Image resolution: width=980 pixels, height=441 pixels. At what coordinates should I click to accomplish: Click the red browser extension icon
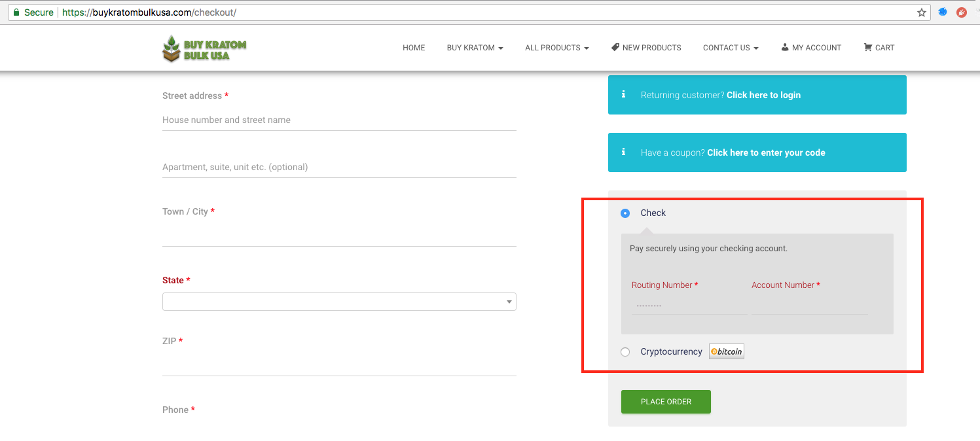(962, 12)
